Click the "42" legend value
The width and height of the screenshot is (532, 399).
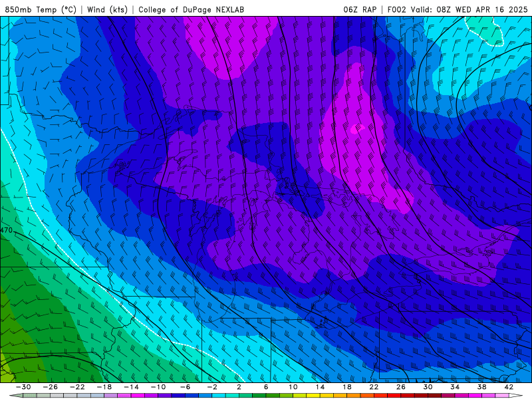509,387
